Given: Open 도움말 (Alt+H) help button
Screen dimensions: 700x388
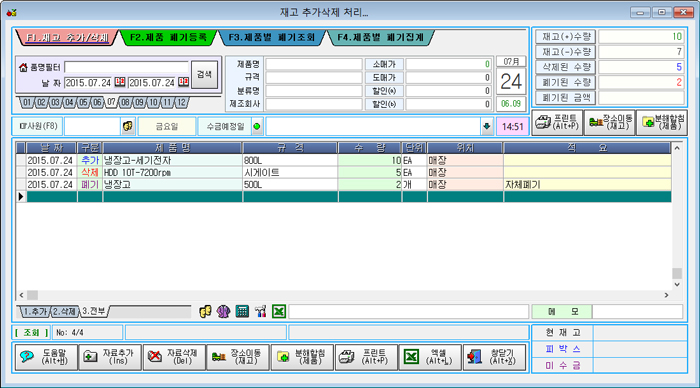Looking at the screenshot, I should coord(46,357).
